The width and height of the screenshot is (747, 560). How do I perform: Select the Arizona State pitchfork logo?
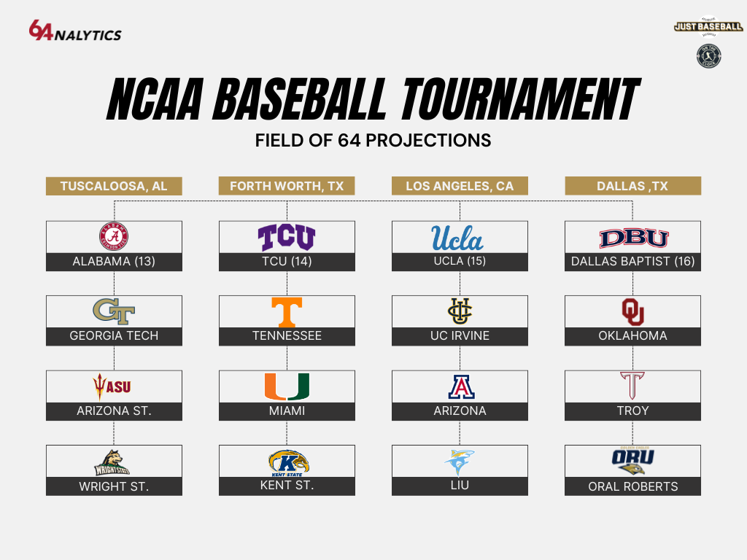click(112, 386)
